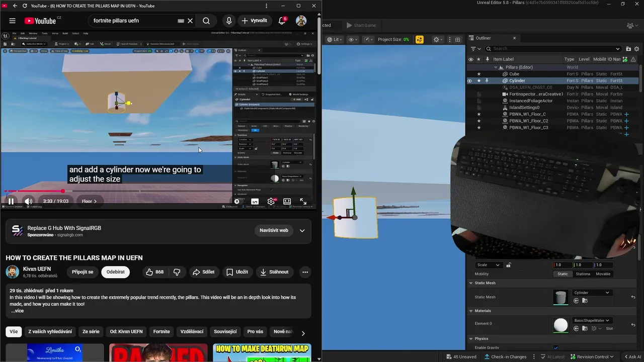The height and width of the screenshot is (362, 644).
Task: Start voice search with the microphone
Action: click(229, 21)
